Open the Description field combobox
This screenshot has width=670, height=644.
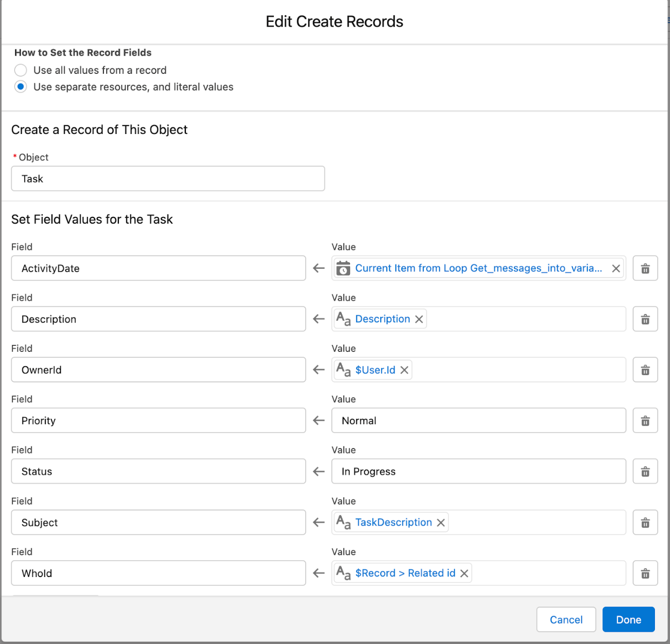point(159,319)
